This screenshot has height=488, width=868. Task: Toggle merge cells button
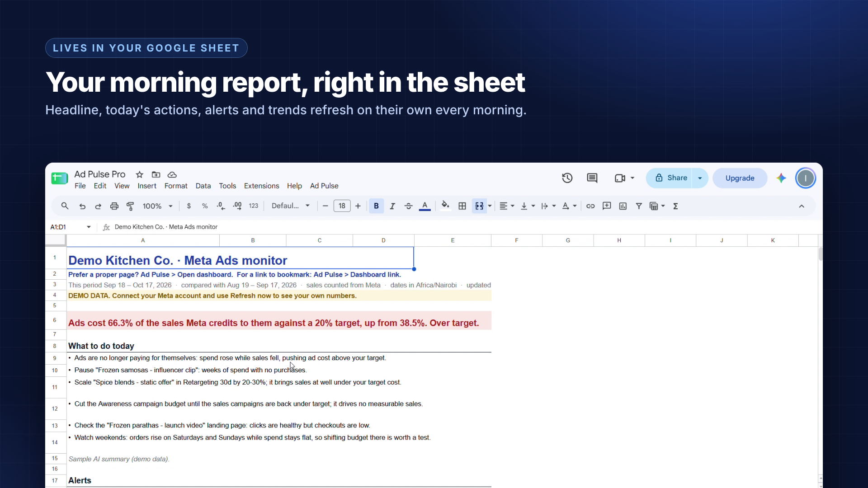coord(479,206)
